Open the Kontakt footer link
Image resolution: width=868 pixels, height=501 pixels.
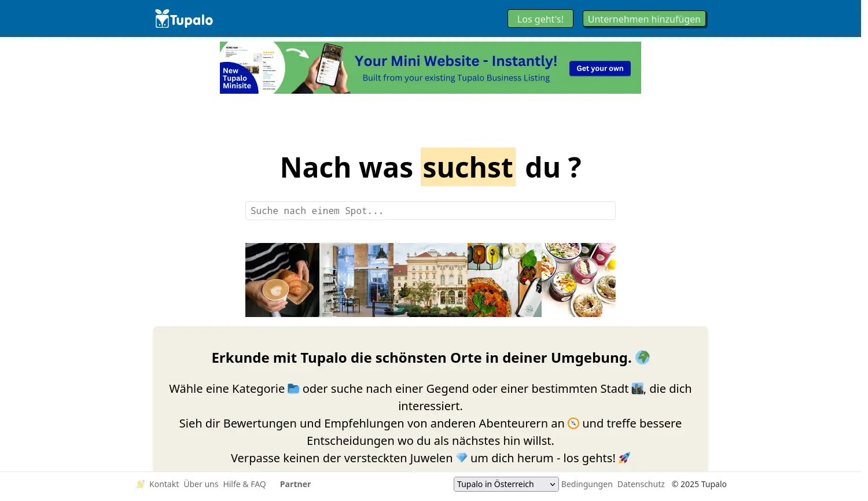pos(164,484)
